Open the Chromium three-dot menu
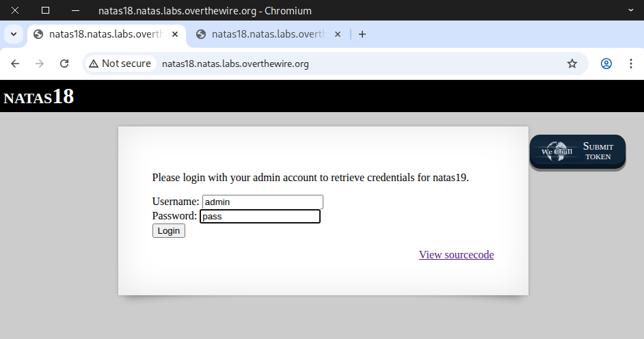 coord(631,64)
